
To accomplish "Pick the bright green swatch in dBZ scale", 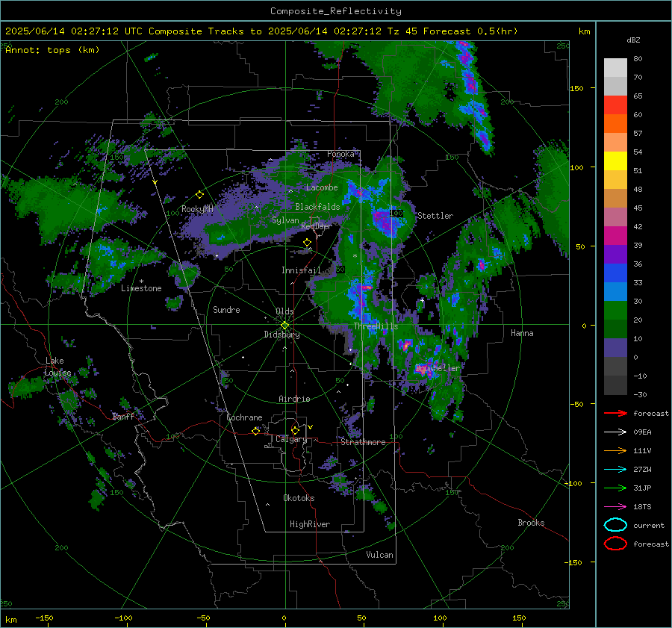I will (615, 311).
